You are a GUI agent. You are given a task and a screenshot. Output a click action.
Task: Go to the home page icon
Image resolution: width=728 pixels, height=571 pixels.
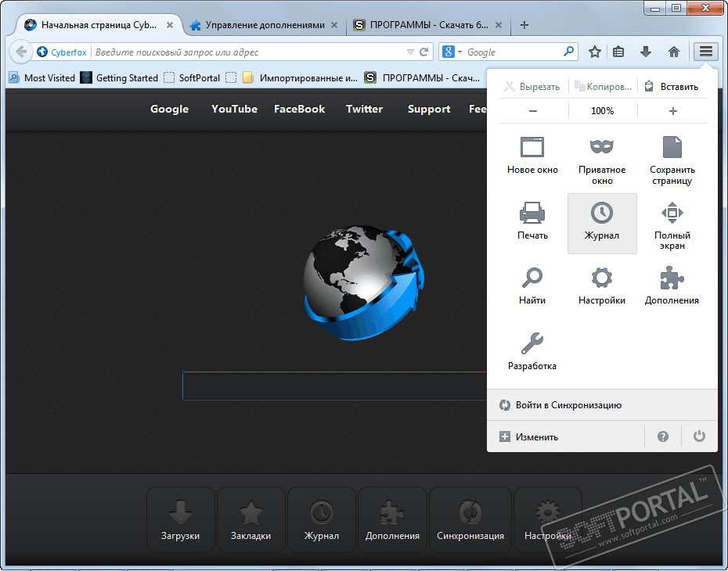(674, 52)
